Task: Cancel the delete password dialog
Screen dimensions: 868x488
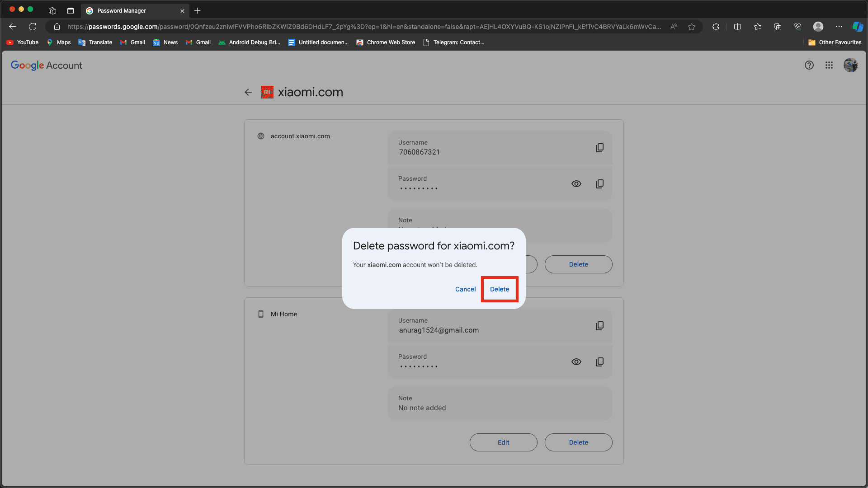Action: click(x=465, y=289)
